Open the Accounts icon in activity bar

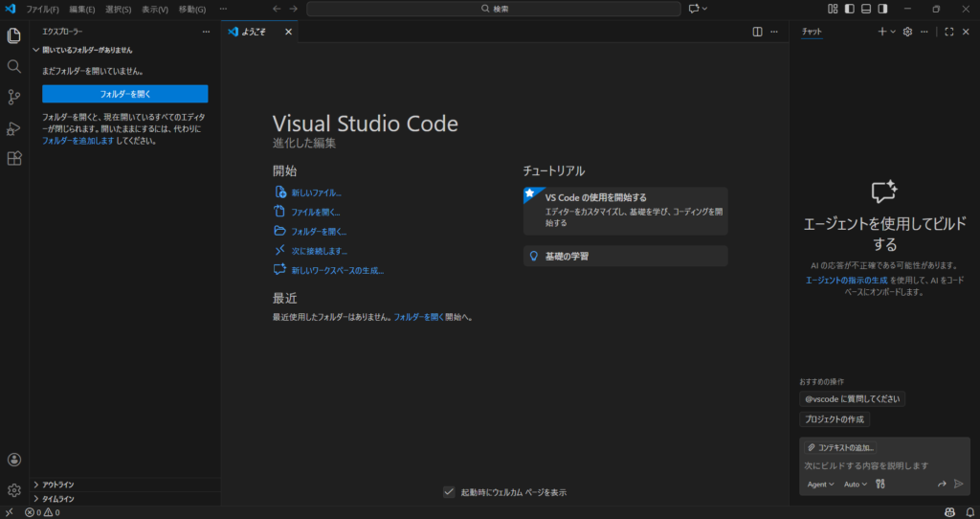(14, 460)
